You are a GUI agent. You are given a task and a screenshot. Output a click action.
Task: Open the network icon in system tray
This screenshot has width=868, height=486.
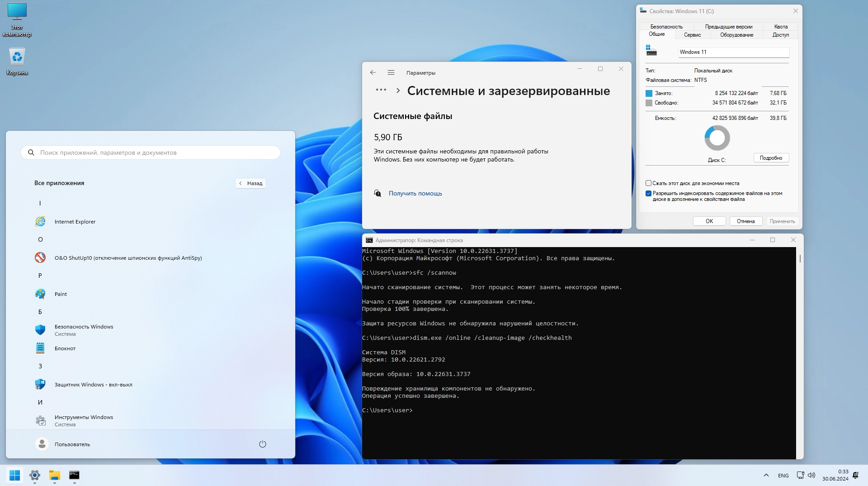800,475
